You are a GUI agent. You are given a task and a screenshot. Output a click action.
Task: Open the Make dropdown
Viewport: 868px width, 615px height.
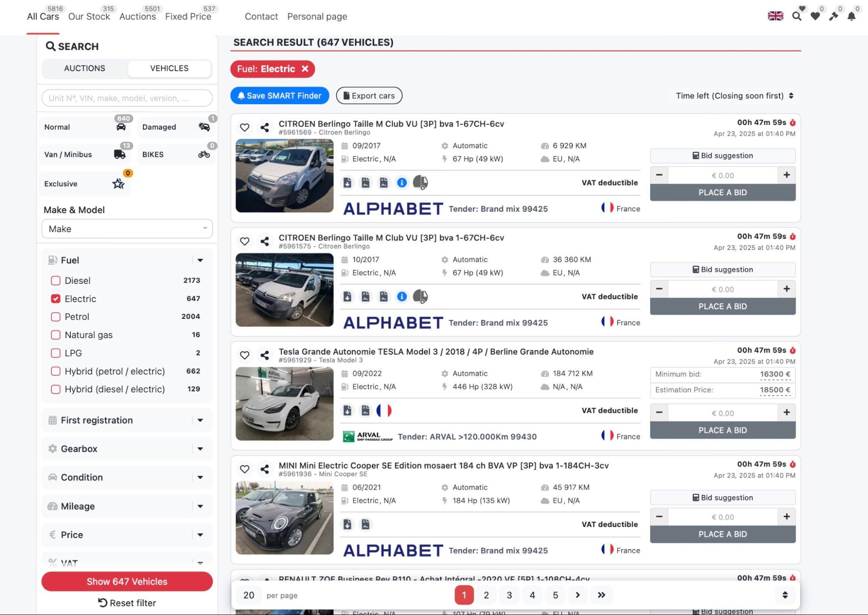click(x=127, y=229)
